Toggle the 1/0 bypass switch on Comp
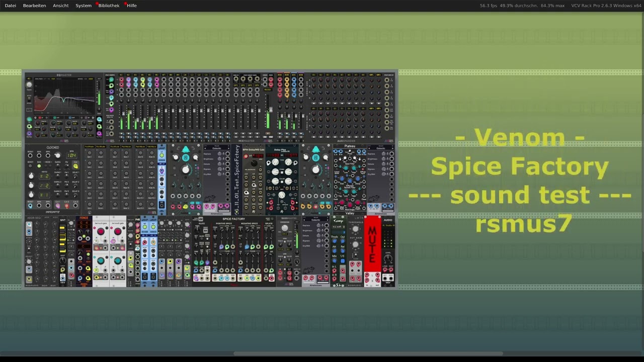644x362 pixels. point(342,261)
